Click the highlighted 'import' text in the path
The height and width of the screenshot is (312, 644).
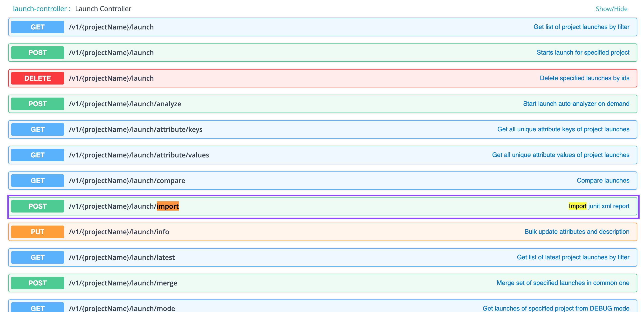(168, 206)
